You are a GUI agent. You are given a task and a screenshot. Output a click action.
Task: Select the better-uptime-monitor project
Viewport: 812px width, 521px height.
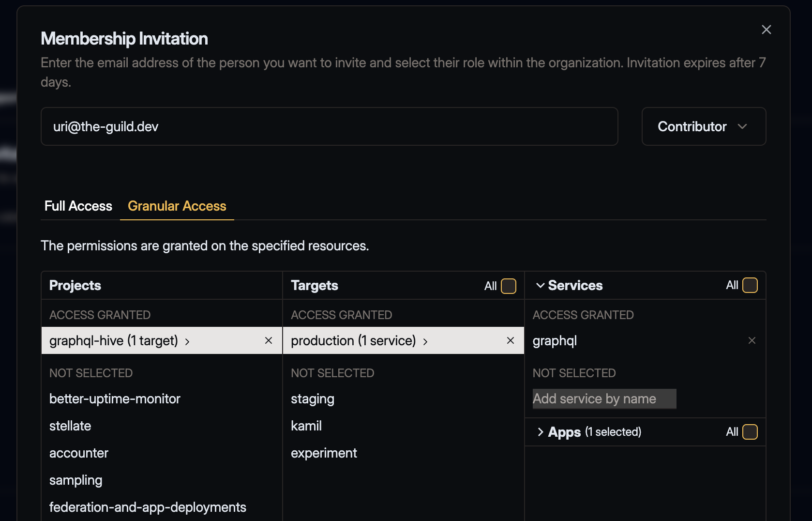click(115, 399)
